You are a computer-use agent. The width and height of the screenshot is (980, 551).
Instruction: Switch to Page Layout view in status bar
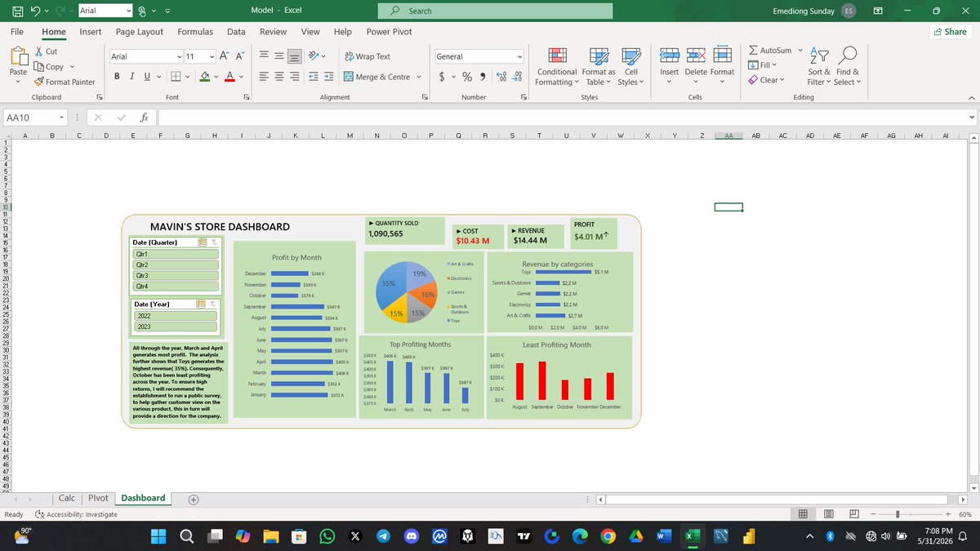pyautogui.click(x=829, y=514)
